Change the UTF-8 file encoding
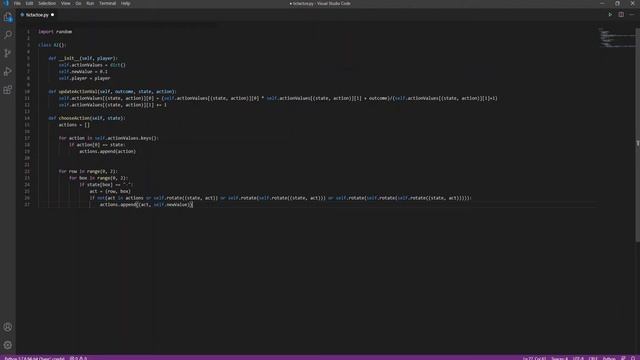640x360 pixels. click(x=578, y=358)
